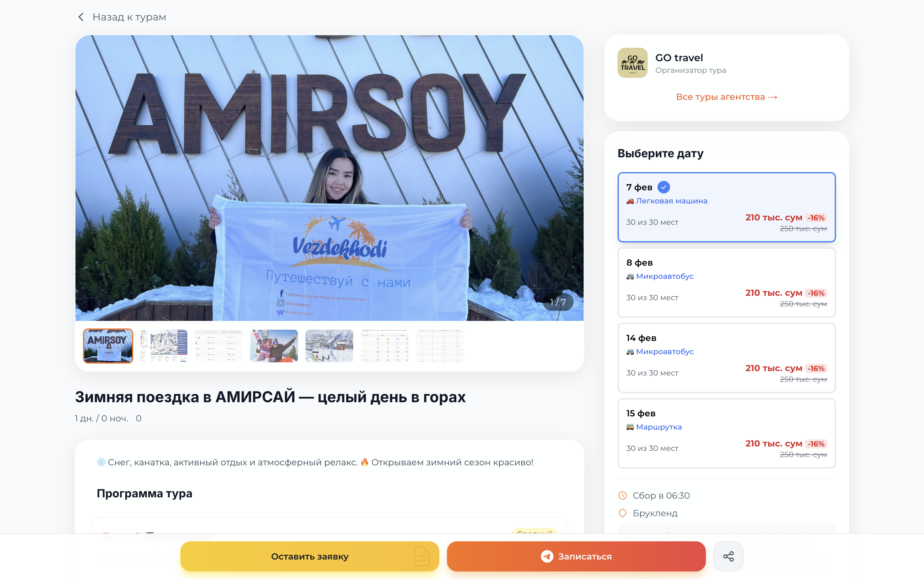Select the 8 фев Микроавтобус date option

pyautogui.click(x=726, y=283)
